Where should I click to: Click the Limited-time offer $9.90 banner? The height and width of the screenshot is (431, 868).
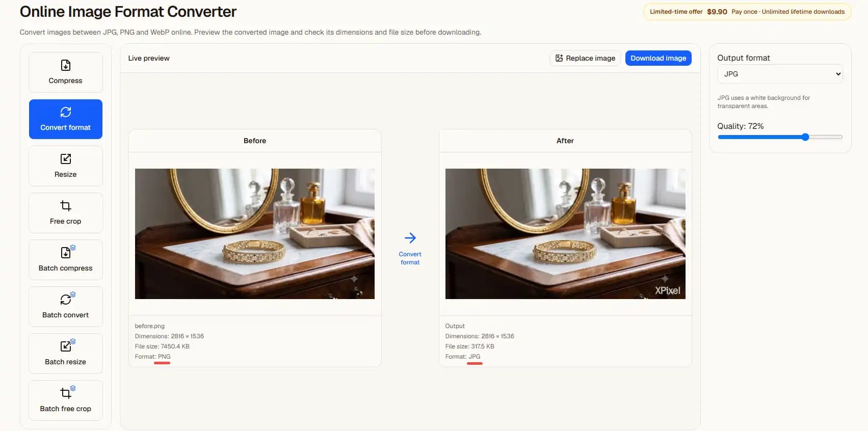[747, 12]
